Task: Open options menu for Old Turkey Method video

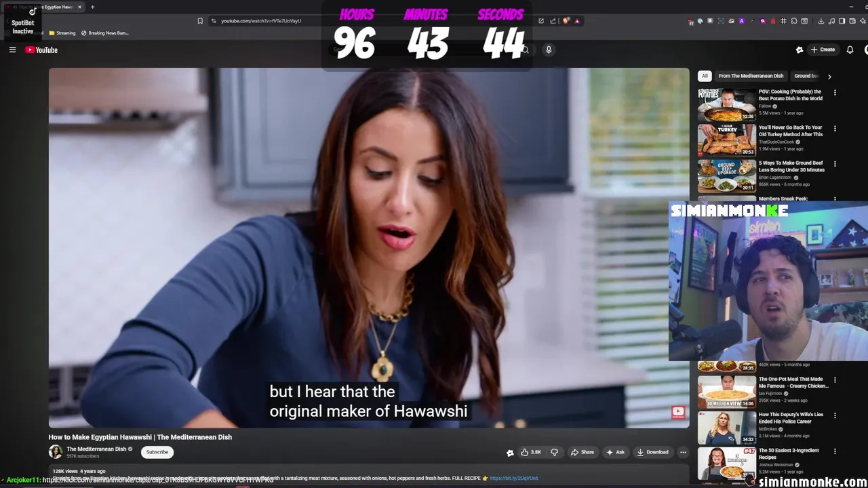Action: click(x=835, y=128)
